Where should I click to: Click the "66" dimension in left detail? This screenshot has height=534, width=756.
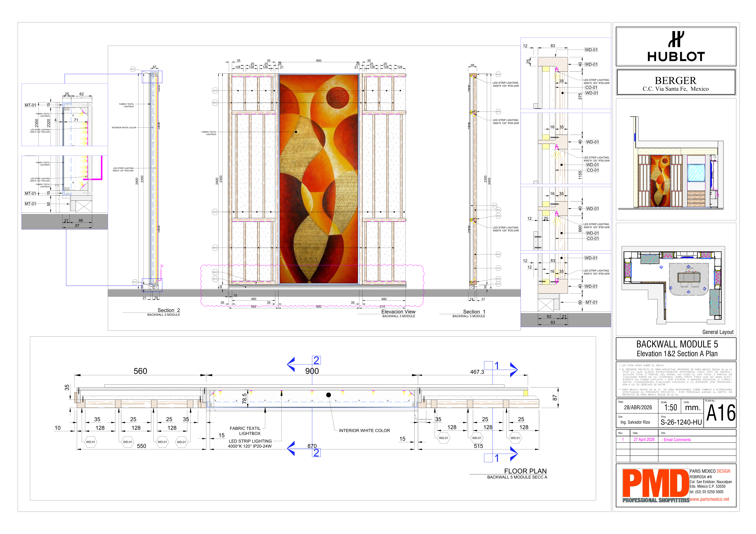tap(81, 221)
